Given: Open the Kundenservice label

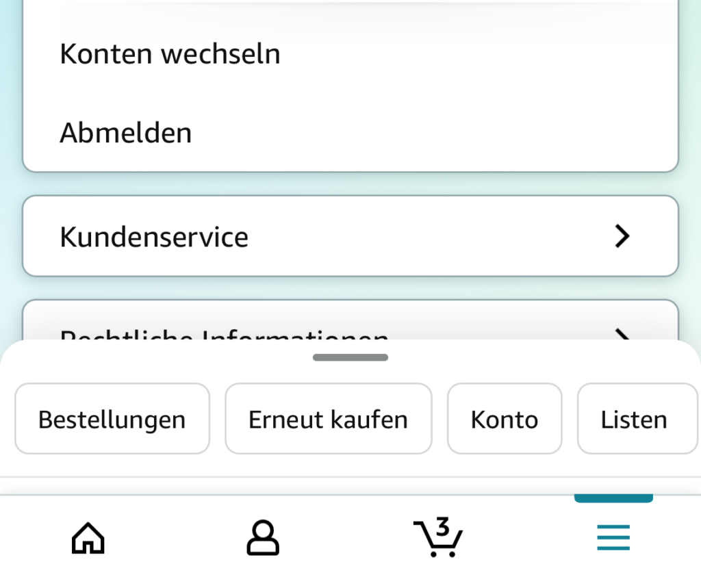Looking at the screenshot, I should pyautogui.click(x=154, y=237).
